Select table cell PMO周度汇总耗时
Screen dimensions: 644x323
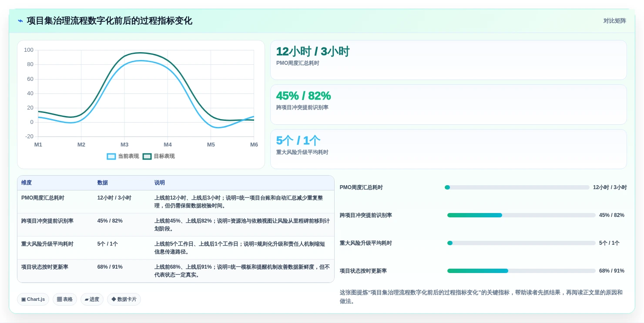pos(43,198)
